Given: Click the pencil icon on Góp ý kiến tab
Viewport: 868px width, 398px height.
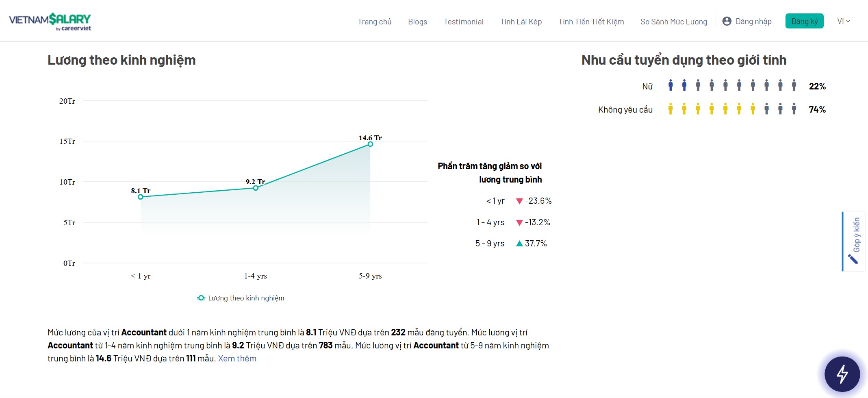Looking at the screenshot, I should coord(852,259).
